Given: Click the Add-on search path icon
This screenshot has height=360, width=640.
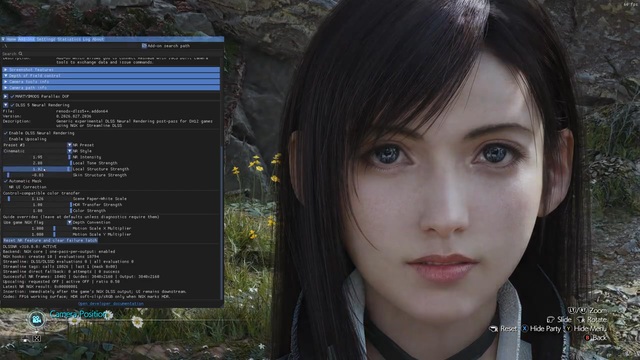Looking at the screenshot, I should (x=144, y=46).
